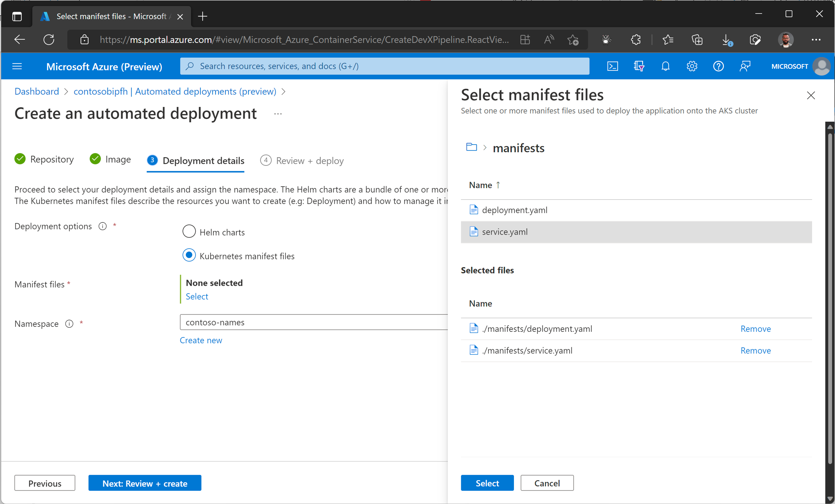The width and height of the screenshot is (835, 504).
Task: Click the manifests folder heading
Action: (519, 148)
